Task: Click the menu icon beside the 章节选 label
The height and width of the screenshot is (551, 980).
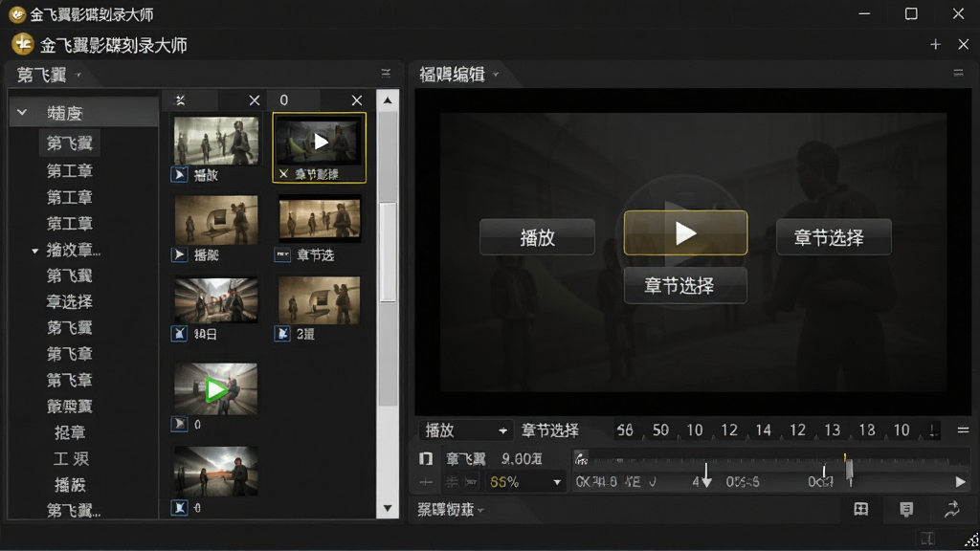Action: pos(282,254)
